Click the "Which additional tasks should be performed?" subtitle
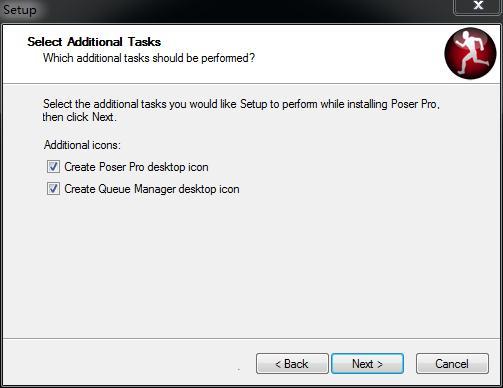This screenshot has width=503, height=388. click(149, 58)
